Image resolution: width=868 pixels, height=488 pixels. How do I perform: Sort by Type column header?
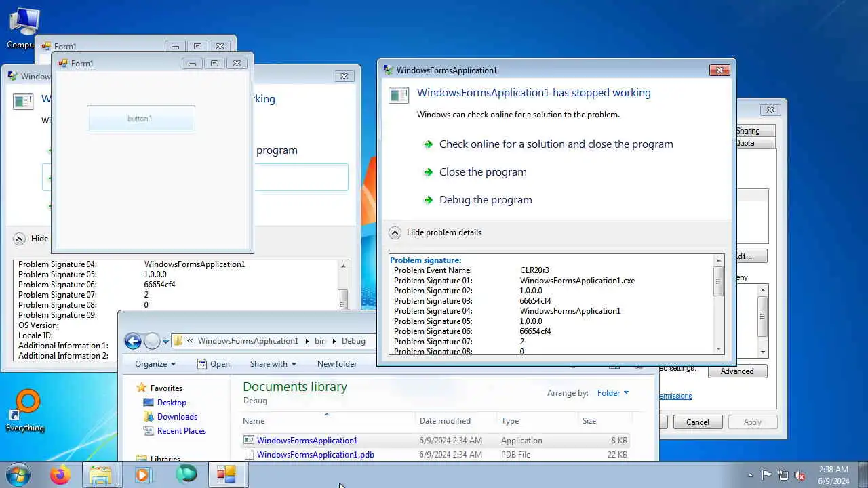(538, 421)
